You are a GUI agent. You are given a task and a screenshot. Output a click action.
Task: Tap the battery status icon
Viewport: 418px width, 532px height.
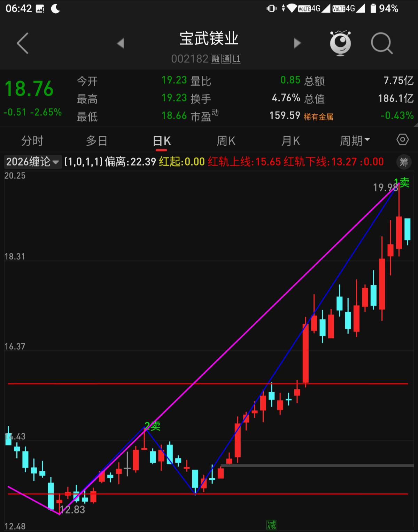pos(373,8)
